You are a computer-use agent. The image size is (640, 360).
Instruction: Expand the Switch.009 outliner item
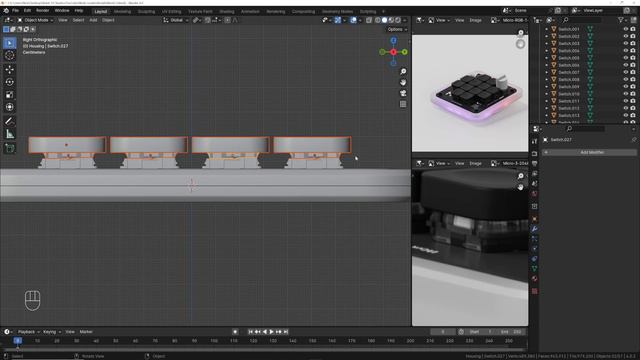pos(547,87)
